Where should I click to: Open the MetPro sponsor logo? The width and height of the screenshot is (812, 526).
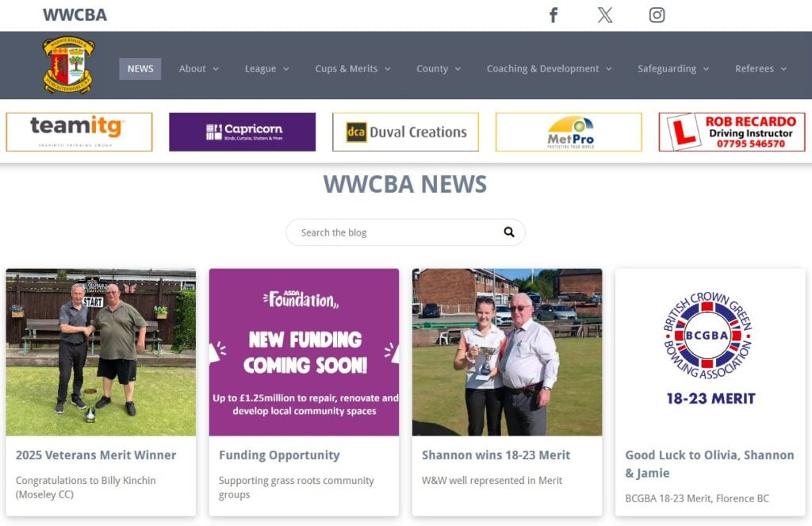click(569, 132)
